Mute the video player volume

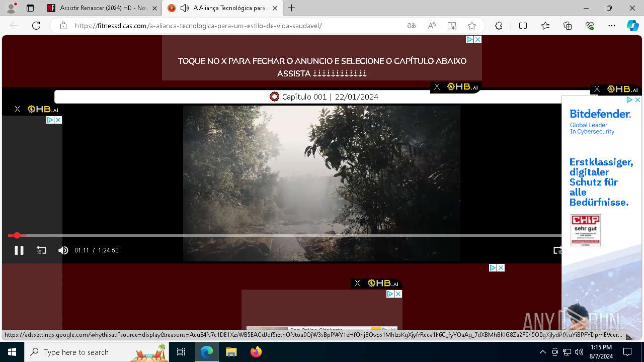(63, 250)
